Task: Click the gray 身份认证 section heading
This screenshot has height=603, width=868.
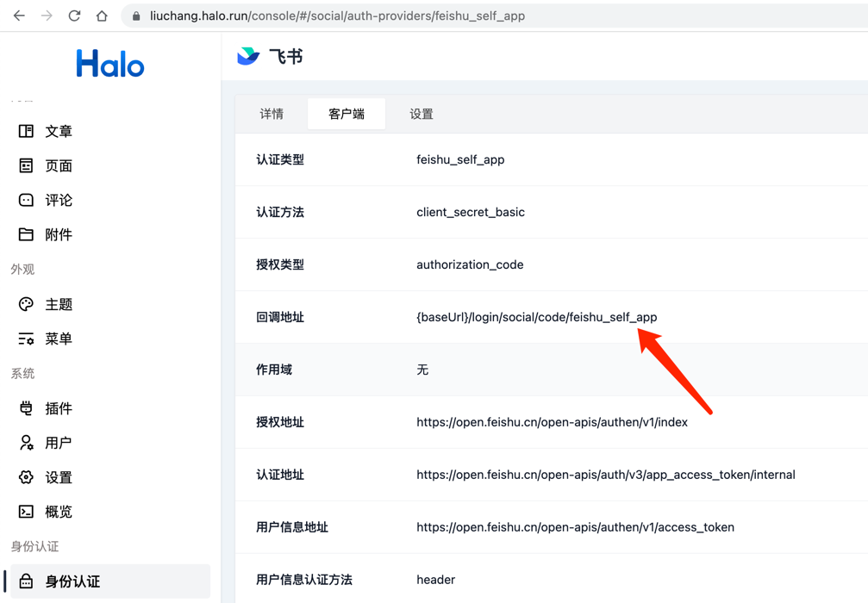Action: [34, 546]
